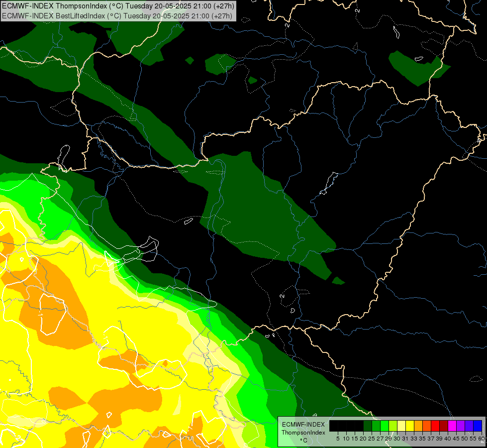Click the legend tick label 55
Screen dimensions: 487x448
tap(473, 439)
